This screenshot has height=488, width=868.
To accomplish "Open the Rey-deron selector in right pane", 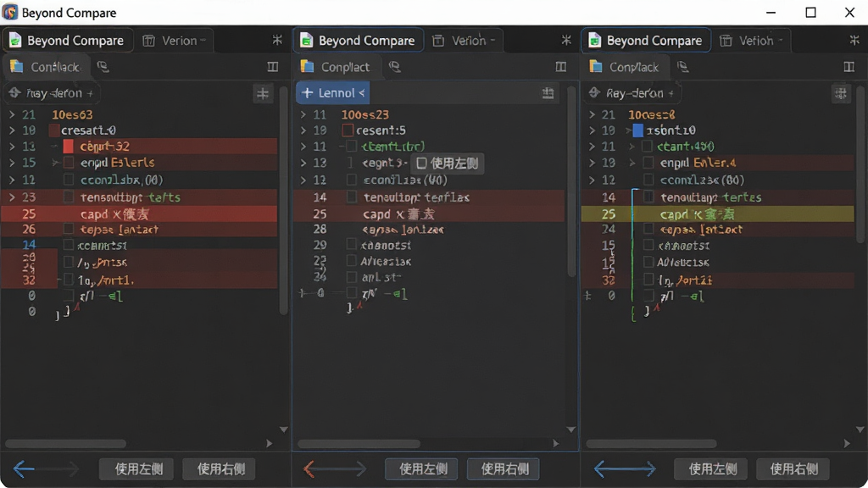I will (632, 93).
